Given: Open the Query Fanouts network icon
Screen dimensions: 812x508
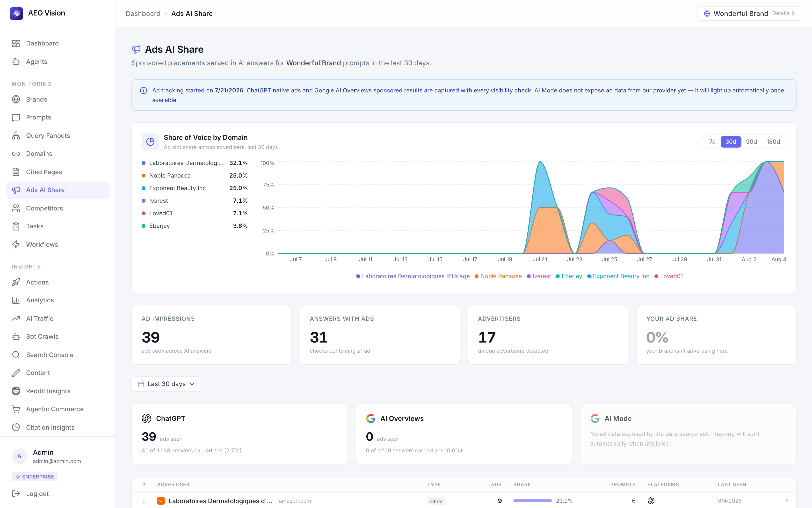Looking at the screenshot, I should click(16, 135).
